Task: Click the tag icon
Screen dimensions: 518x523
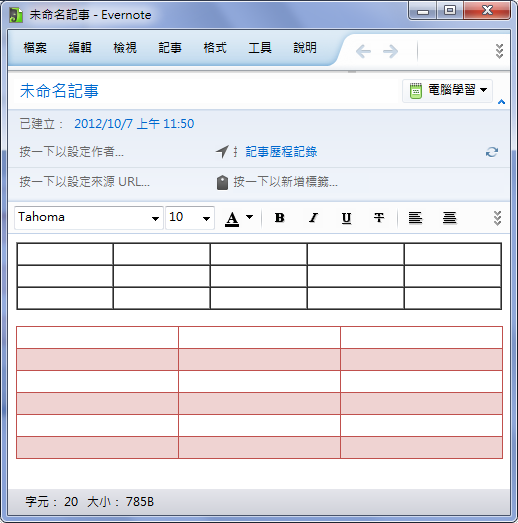Action: pos(222,182)
